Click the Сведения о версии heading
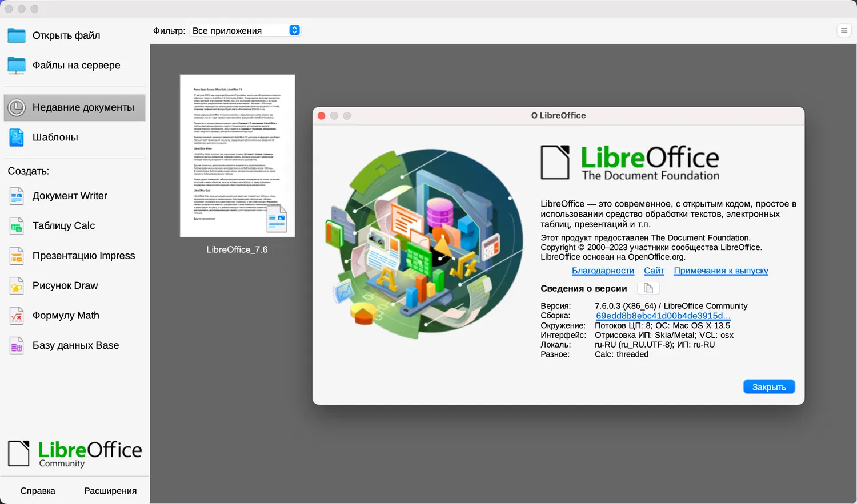Screen dimensions: 857x504 (584, 288)
